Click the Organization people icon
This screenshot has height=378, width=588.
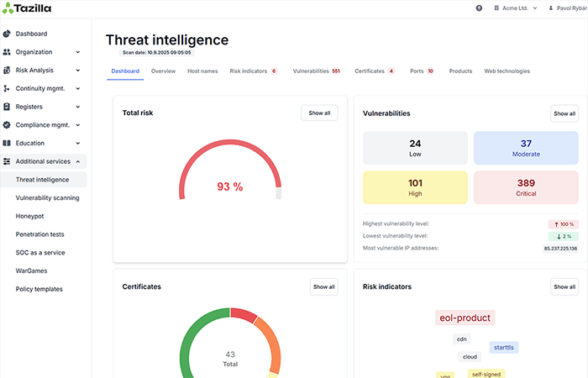pyautogui.click(x=7, y=52)
